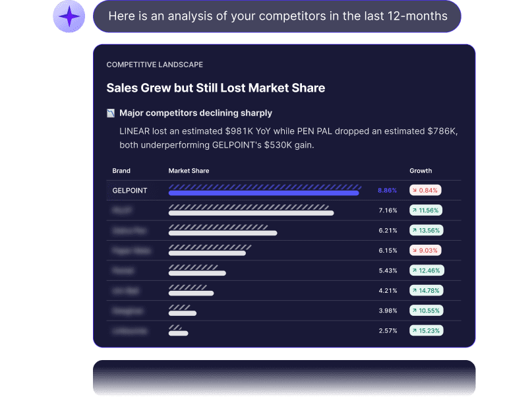The width and height of the screenshot is (532, 397).
Task: Sort the table by the Brand column header
Action: pos(121,170)
